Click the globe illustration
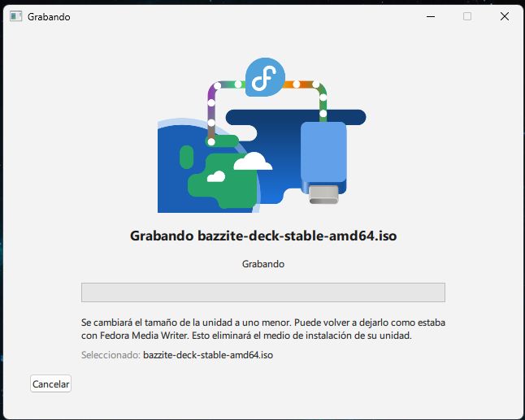The height and width of the screenshot is (420, 525). coord(209,166)
